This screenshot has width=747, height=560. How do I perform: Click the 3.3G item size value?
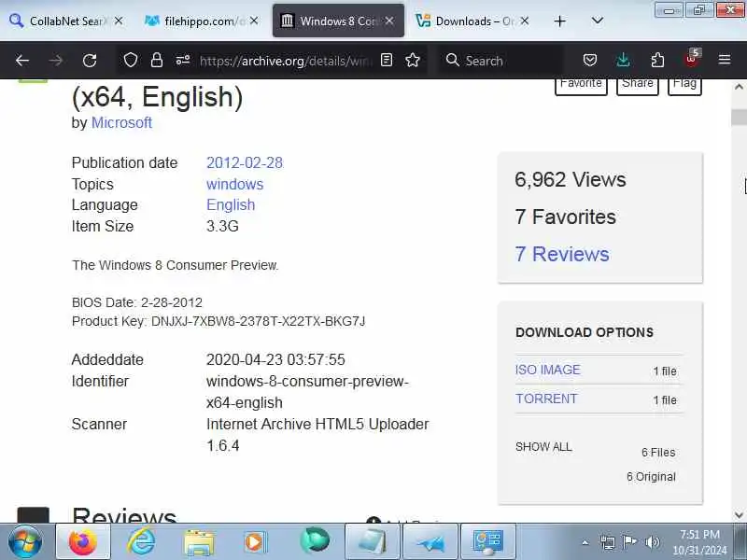(222, 226)
